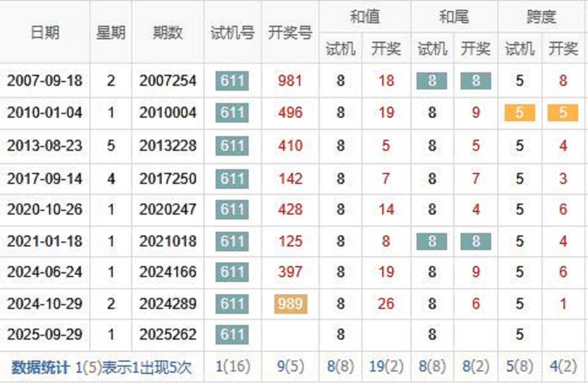Select the 和值 group header
The image size is (588, 385).
pyautogui.click(x=365, y=16)
